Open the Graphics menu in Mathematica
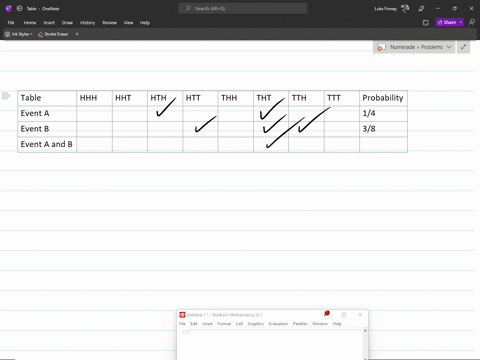Image resolution: width=480 pixels, height=360 pixels. [256, 324]
